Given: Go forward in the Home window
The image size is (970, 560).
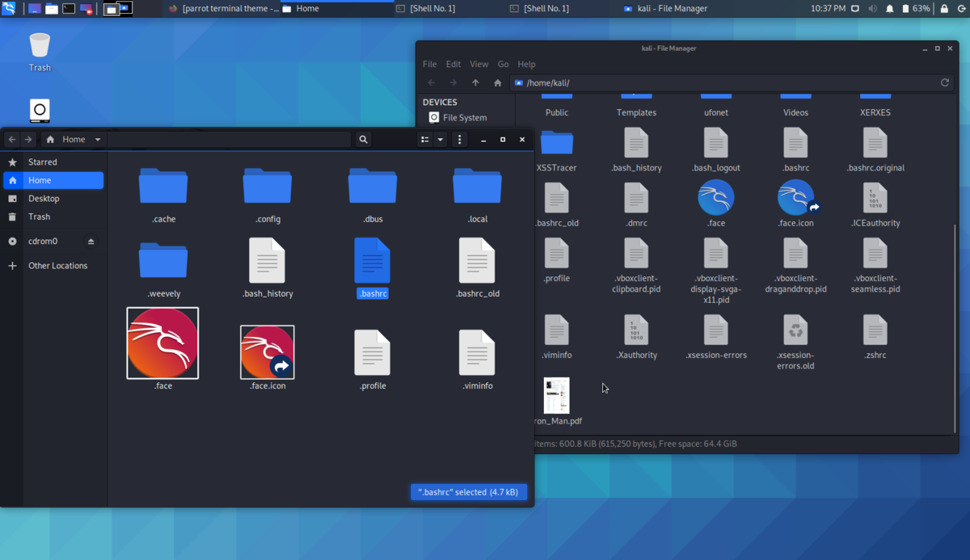Looking at the screenshot, I should coord(28,140).
